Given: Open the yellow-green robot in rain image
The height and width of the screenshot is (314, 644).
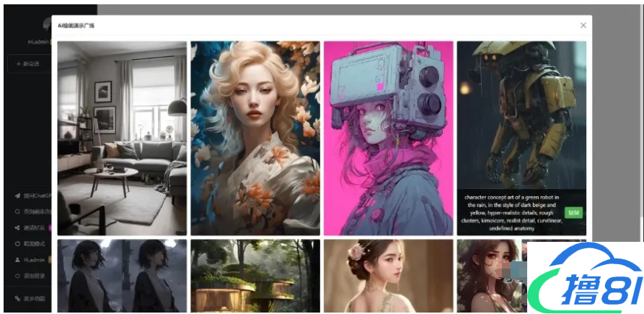Looking at the screenshot, I should [x=521, y=115].
